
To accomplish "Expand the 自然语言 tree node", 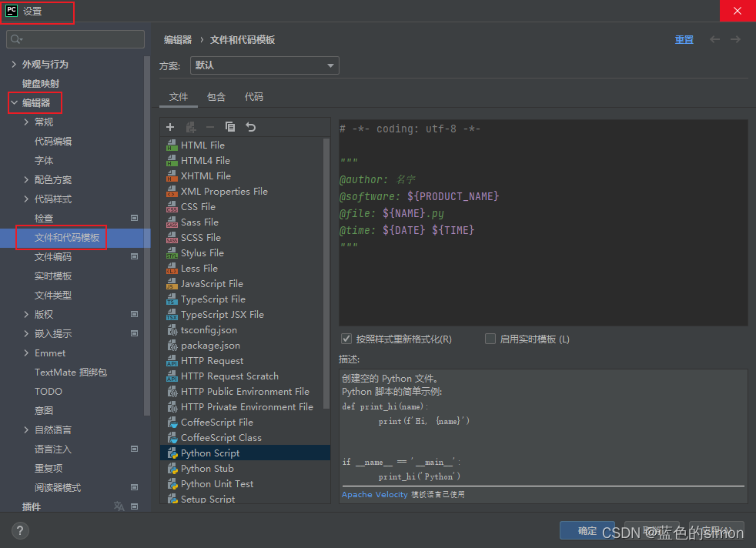I will pyautogui.click(x=26, y=429).
